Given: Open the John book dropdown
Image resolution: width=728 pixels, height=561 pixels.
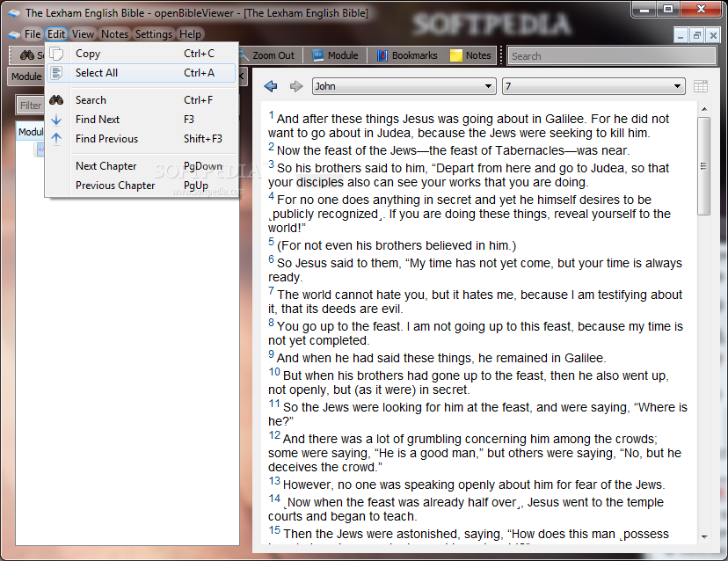Looking at the screenshot, I should coord(404,86).
